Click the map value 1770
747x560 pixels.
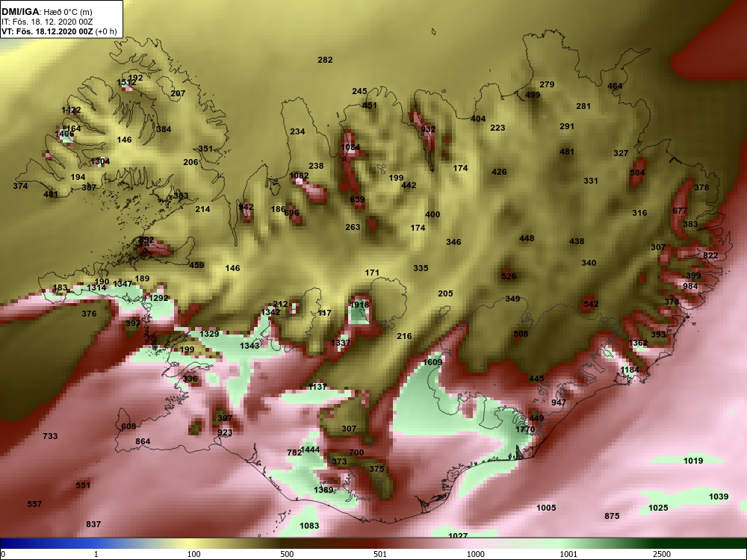[525, 429]
